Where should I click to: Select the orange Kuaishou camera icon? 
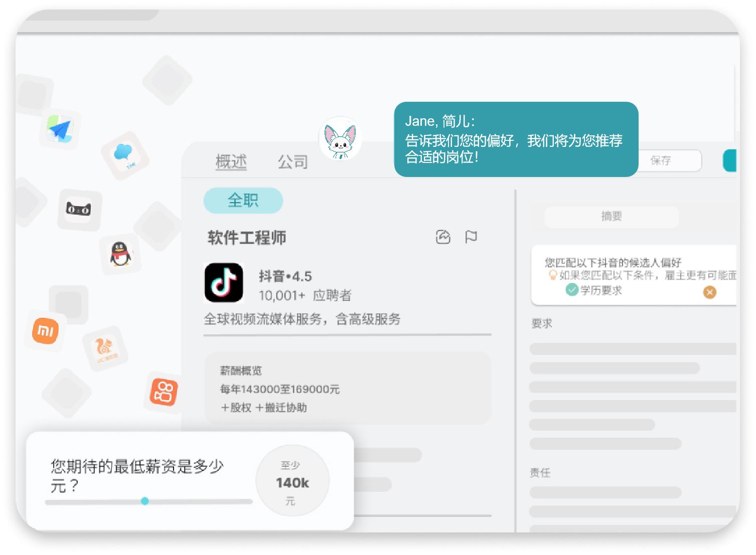[164, 392]
